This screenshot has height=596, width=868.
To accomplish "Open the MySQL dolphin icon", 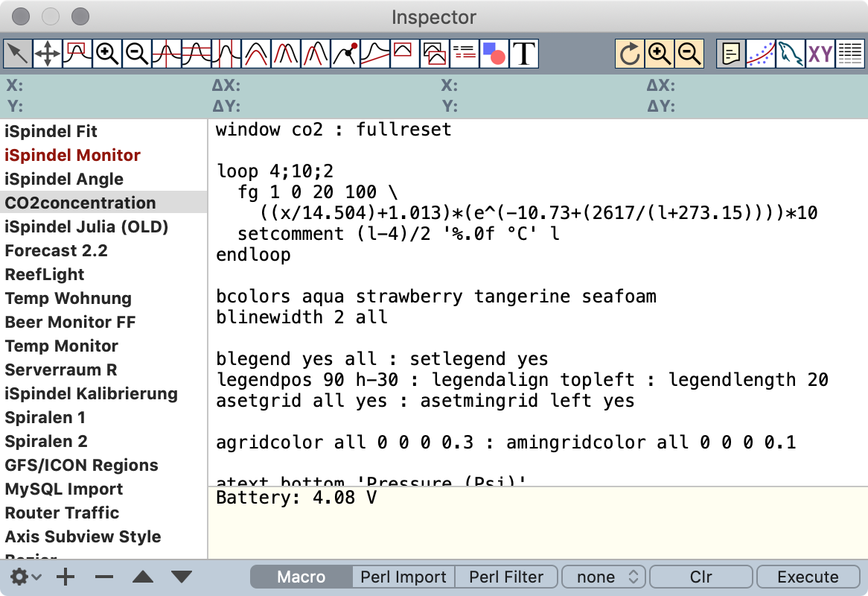I will (791, 54).
